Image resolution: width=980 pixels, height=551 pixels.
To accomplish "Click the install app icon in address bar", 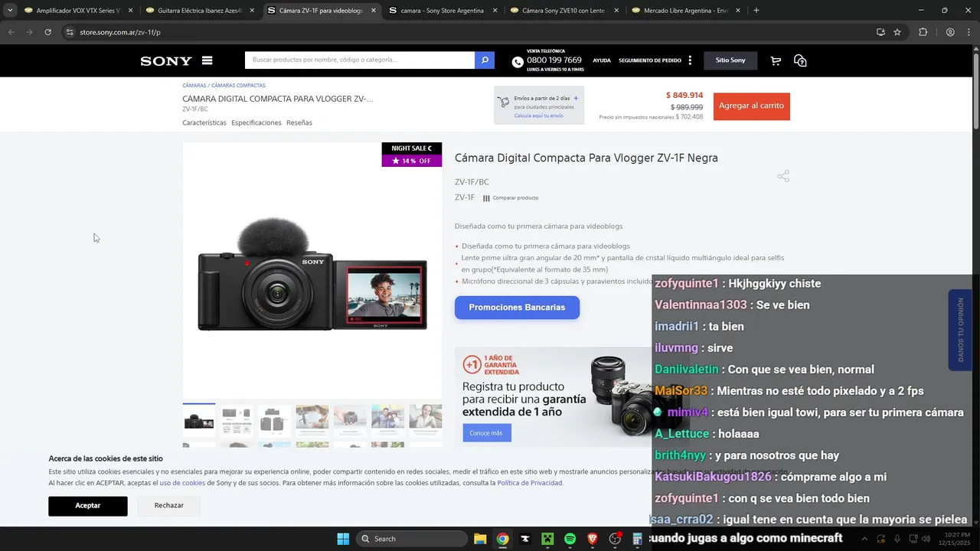I will [880, 32].
